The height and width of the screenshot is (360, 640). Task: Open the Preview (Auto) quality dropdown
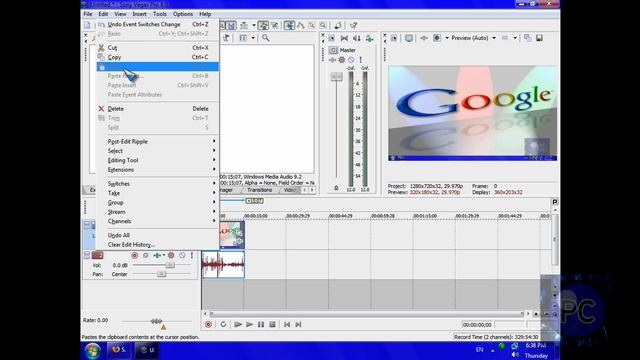tap(473, 38)
